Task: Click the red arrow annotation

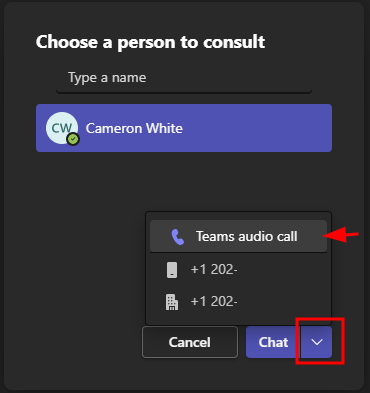Action: [341, 235]
